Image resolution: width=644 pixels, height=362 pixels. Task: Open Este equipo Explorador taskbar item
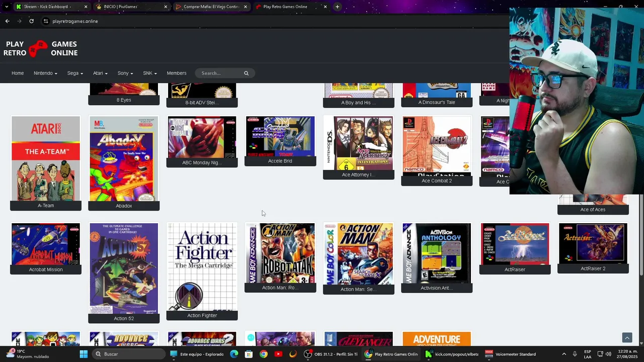pos(197,354)
